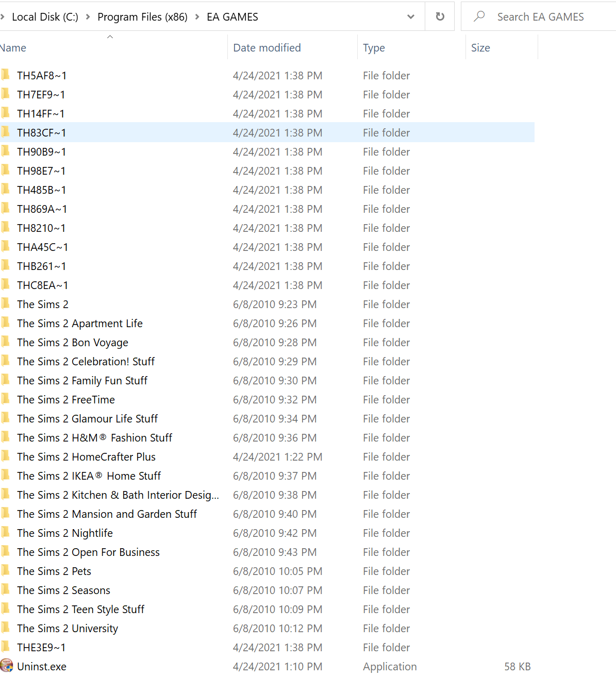The image size is (616, 677).
Task: Select the Uninst.exe application icon
Action: [x=7, y=666]
